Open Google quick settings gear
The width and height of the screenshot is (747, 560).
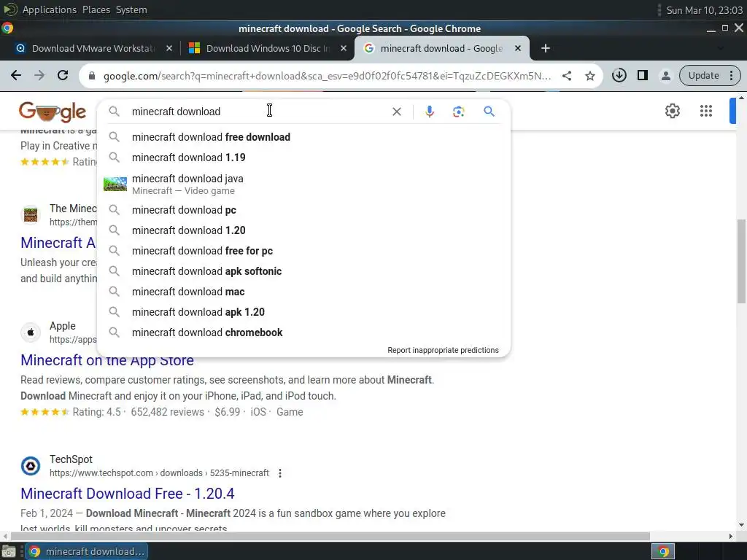pyautogui.click(x=672, y=111)
